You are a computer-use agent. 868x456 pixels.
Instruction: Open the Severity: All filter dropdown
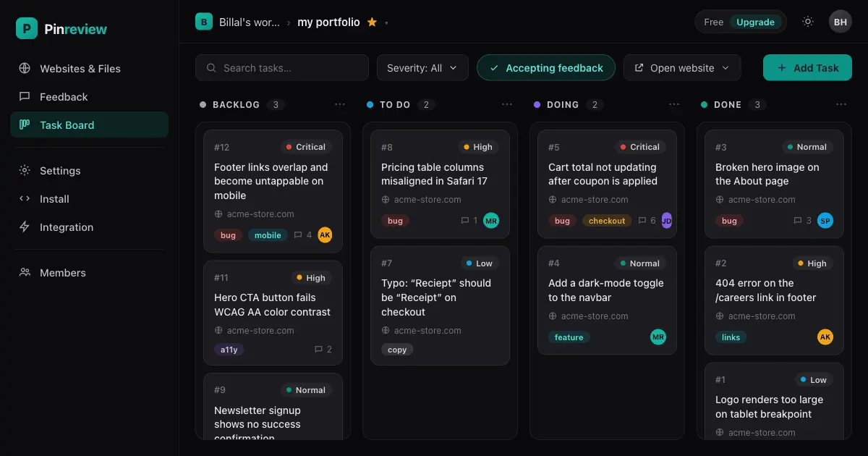(422, 68)
